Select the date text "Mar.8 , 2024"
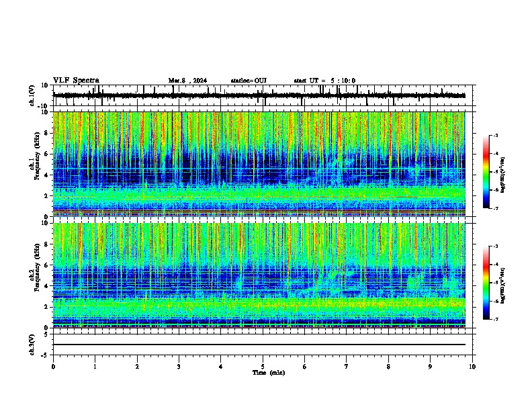The image size is (532, 411). tap(187, 81)
